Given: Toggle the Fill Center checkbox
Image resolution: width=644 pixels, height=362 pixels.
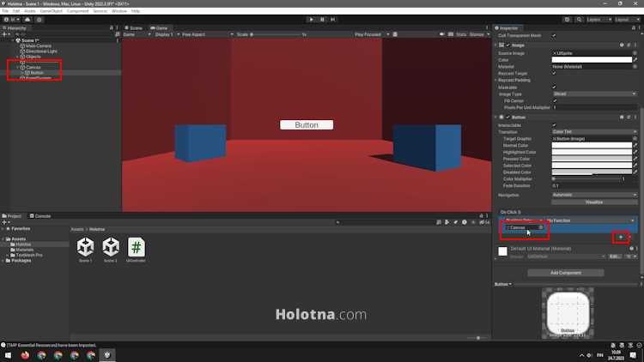Looking at the screenshot, I should pyautogui.click(x=555, y=100).
